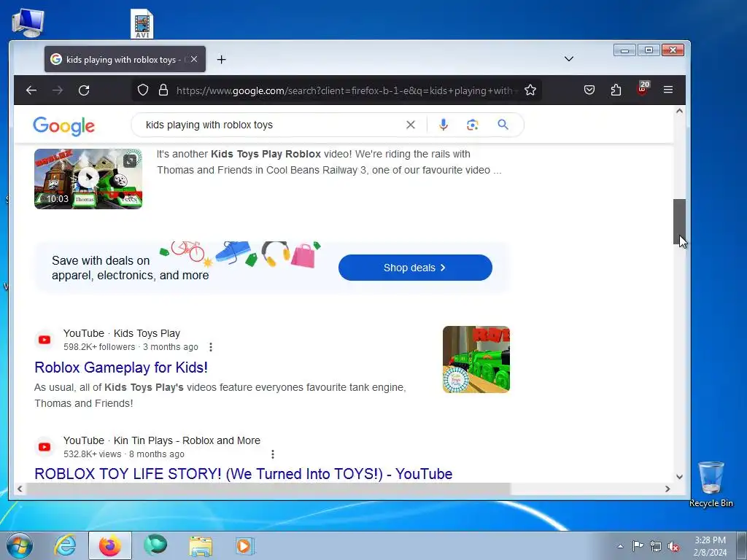Click the horizontal scroll left arrow
The image size is (747, 560).
(20, 489)
